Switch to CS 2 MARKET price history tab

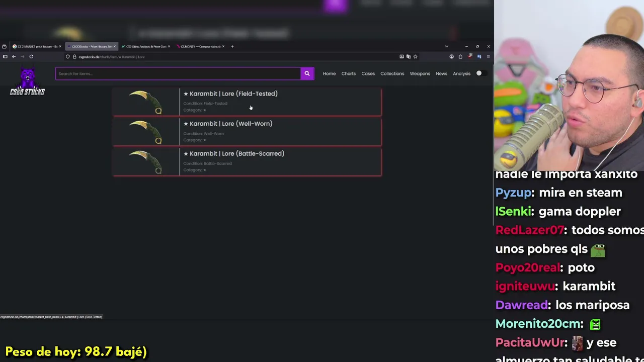(37, 46)
